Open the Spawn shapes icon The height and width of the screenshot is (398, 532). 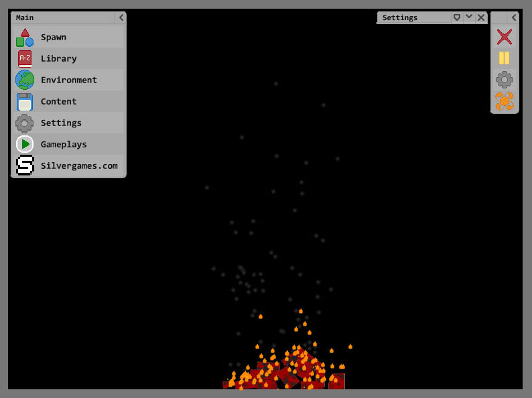tap(25, 38)
